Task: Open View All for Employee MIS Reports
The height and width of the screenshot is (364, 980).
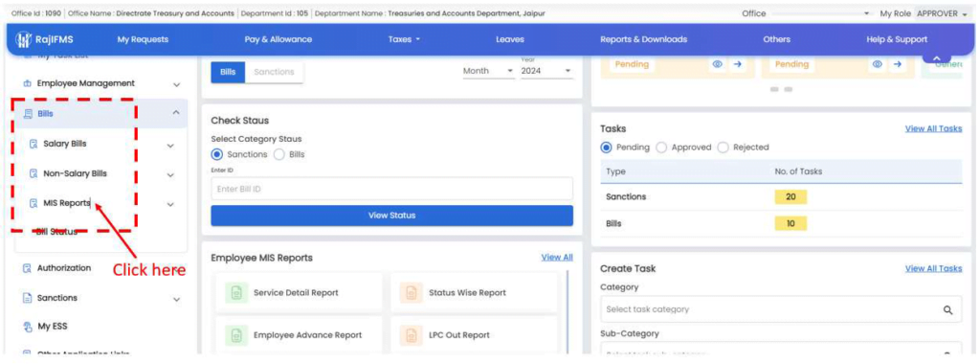Action: pyautogui.click(x=557, y=257)
